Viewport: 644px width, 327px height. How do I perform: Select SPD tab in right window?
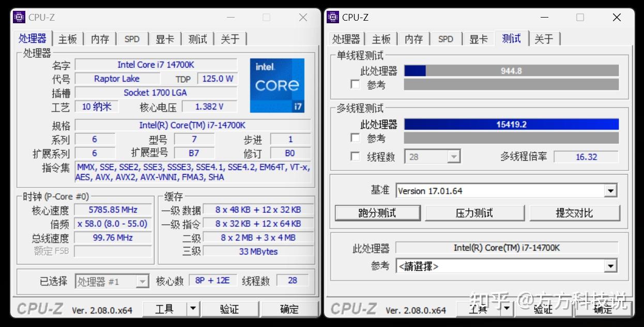[x=446, y=39]
